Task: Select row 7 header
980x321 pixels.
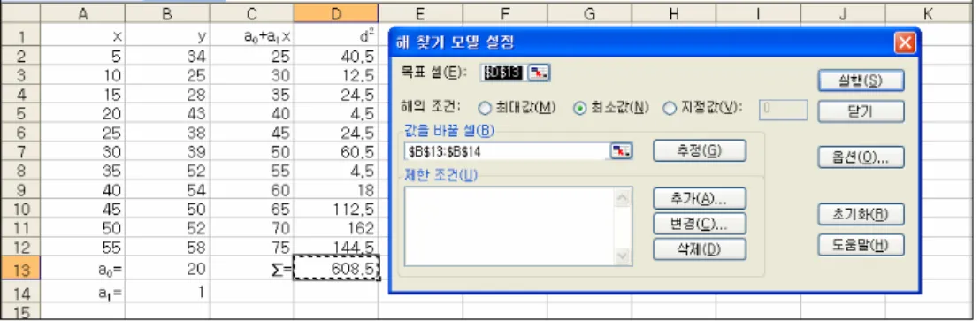Action: click(x=21, y=152)
